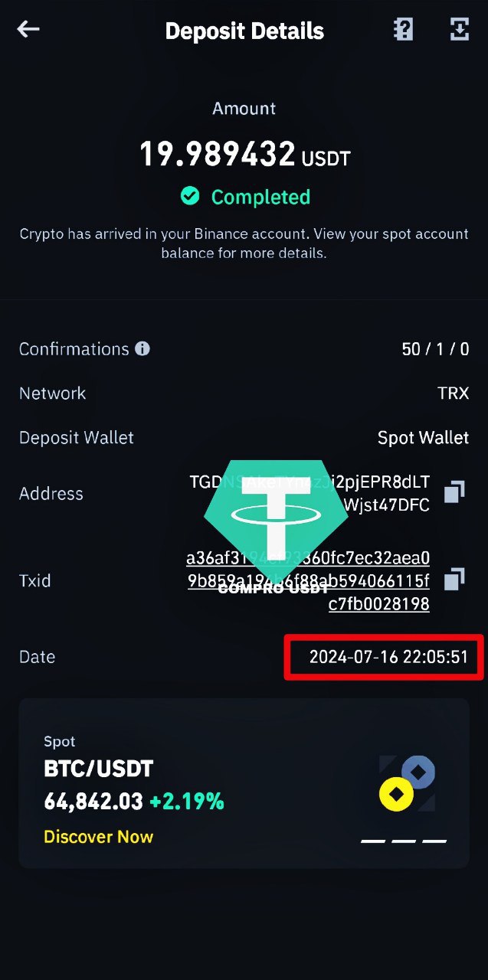Tap the TRX network value
The width and height of the screenshot is (488, 980).
(x=453, y=394)
